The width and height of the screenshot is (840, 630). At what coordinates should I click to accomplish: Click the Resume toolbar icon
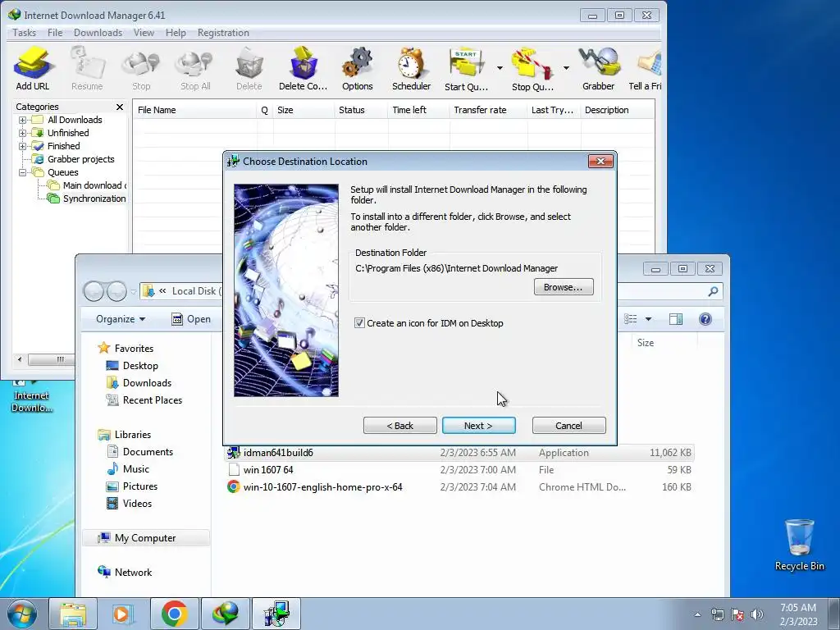(87, 69)
